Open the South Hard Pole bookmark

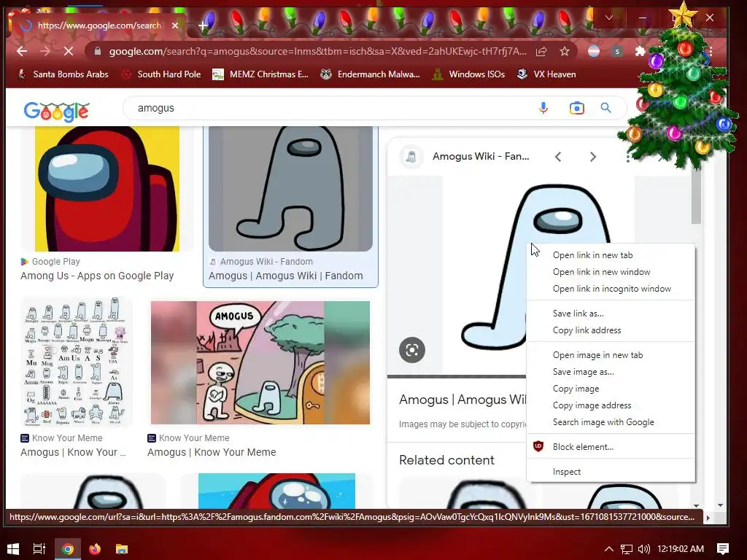click(161, 74)
